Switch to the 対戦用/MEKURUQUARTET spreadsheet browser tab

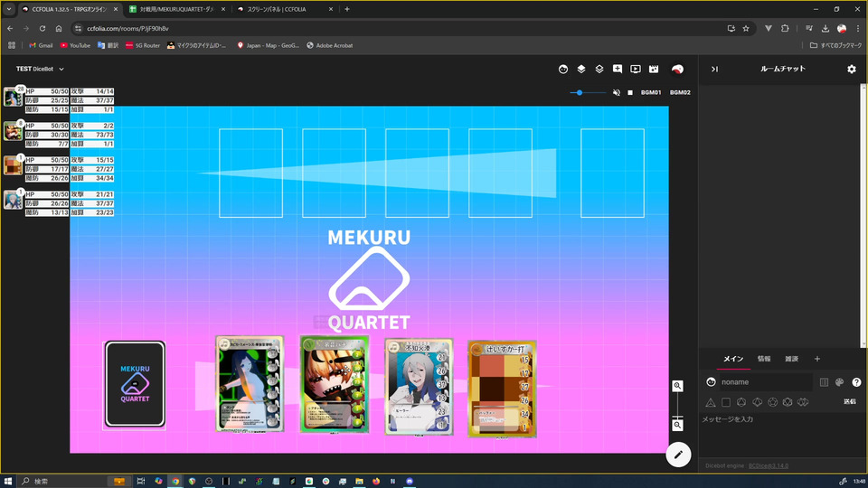(177, 9)
